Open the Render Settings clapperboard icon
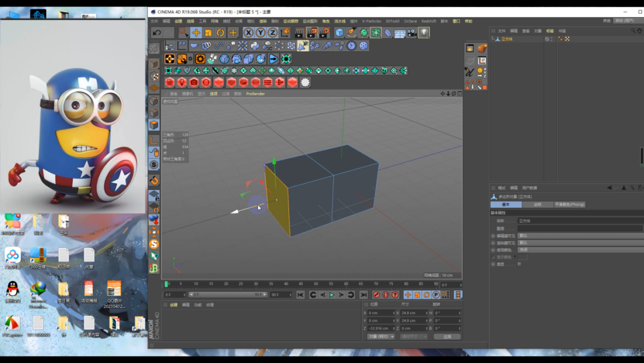This screenshot has width=644, height=363. click(324, 32)
